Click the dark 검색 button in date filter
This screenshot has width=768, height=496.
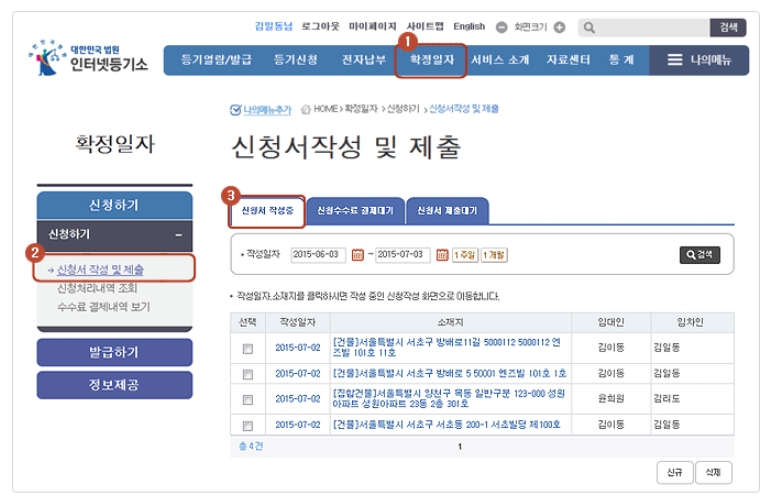pos(699,255)
